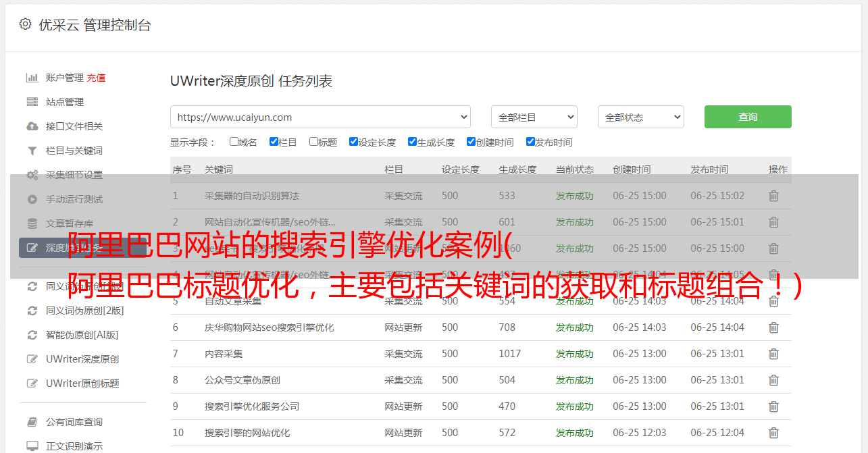Click the 手动运行测试 play icon
868x453 pixels.
pyautogui.click(x=32, y=199)
